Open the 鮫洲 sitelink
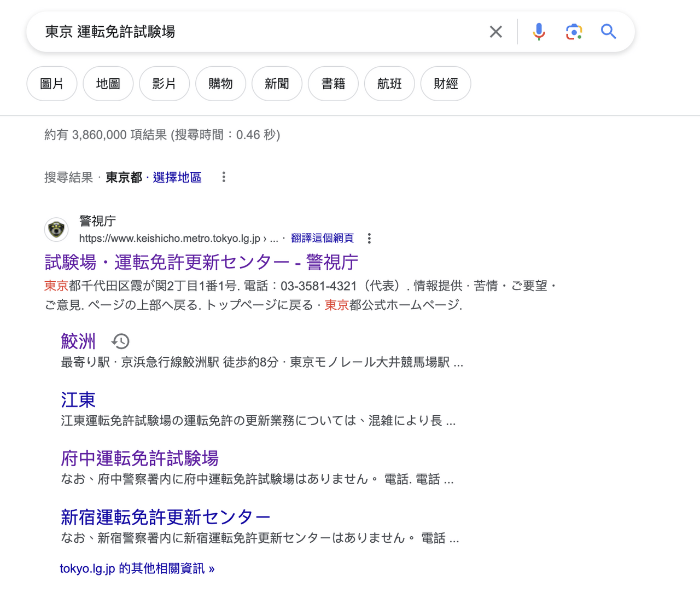This screenshot has height=592, width=700. click(78, 341)
